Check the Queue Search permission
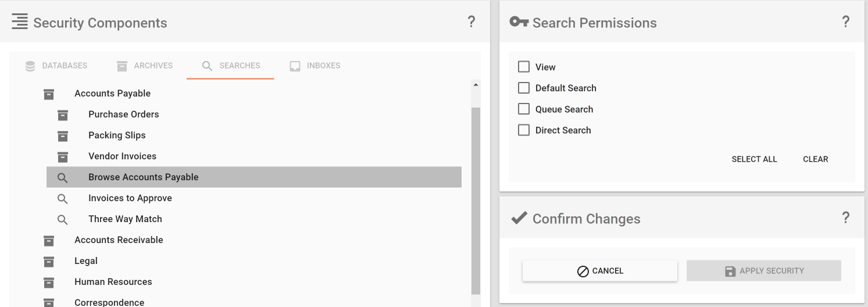868x307 pixels. click(524, 109)
